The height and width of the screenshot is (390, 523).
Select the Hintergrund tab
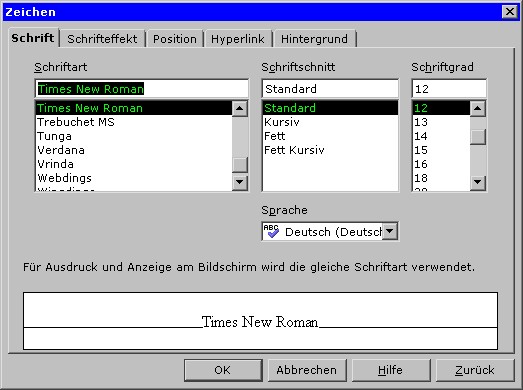(x=314, y=39)
